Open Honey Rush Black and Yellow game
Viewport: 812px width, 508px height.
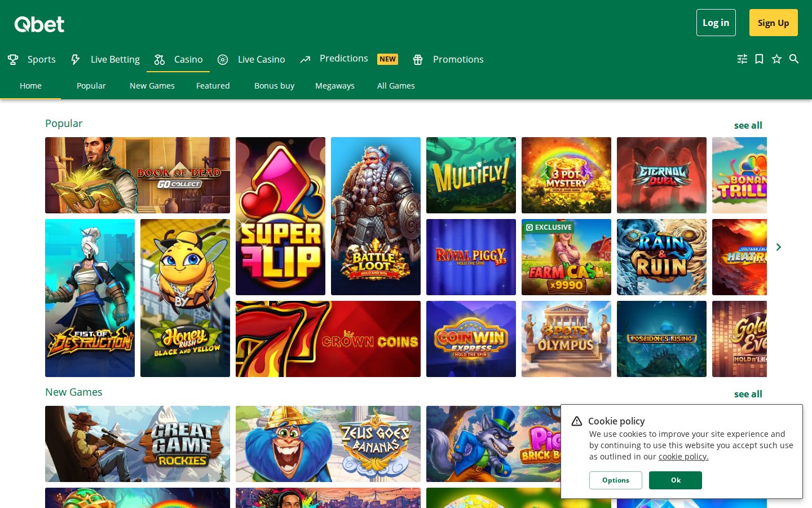[x=185, y=298]
